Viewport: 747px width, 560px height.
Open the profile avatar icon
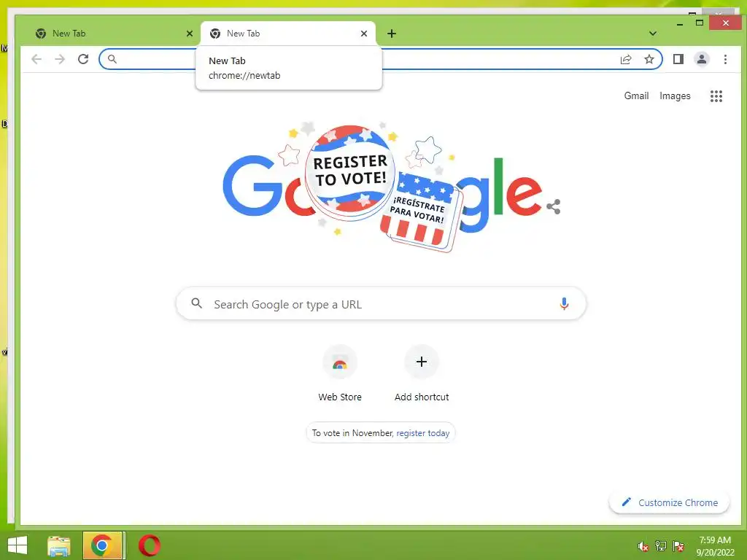coord(701,59)
